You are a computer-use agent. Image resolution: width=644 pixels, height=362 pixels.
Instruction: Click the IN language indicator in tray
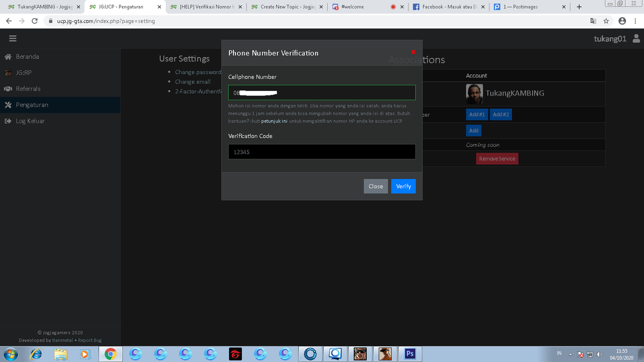click(x=559, y=353)
